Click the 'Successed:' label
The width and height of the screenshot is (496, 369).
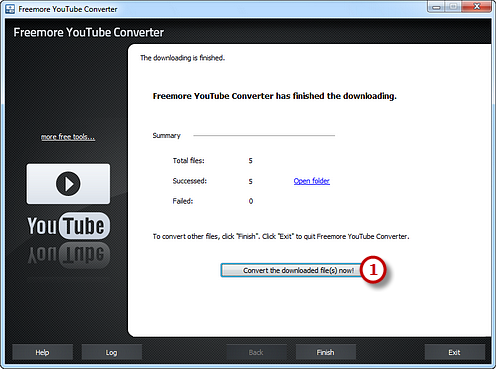pyautogui.click(x=190, y=181)
